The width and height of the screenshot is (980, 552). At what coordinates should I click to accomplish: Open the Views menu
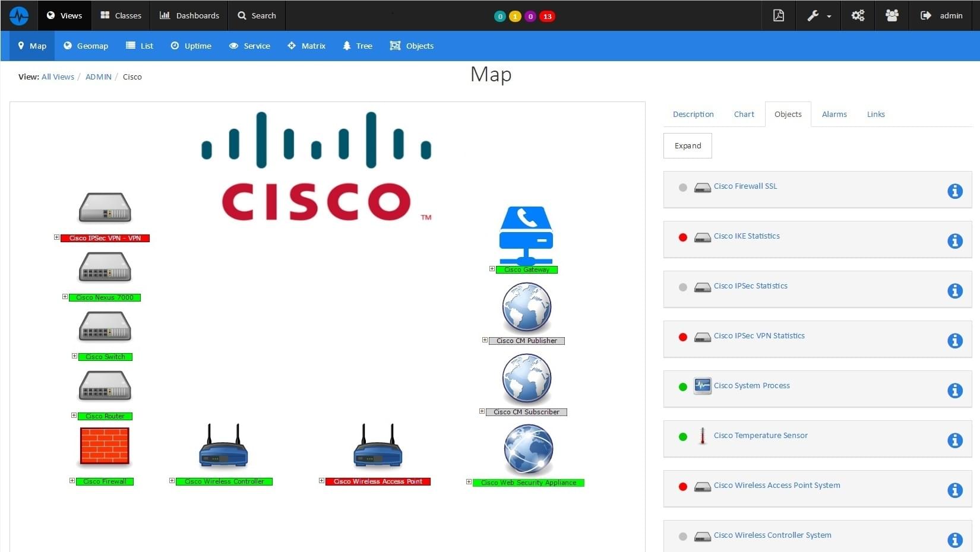click(64, 15)
